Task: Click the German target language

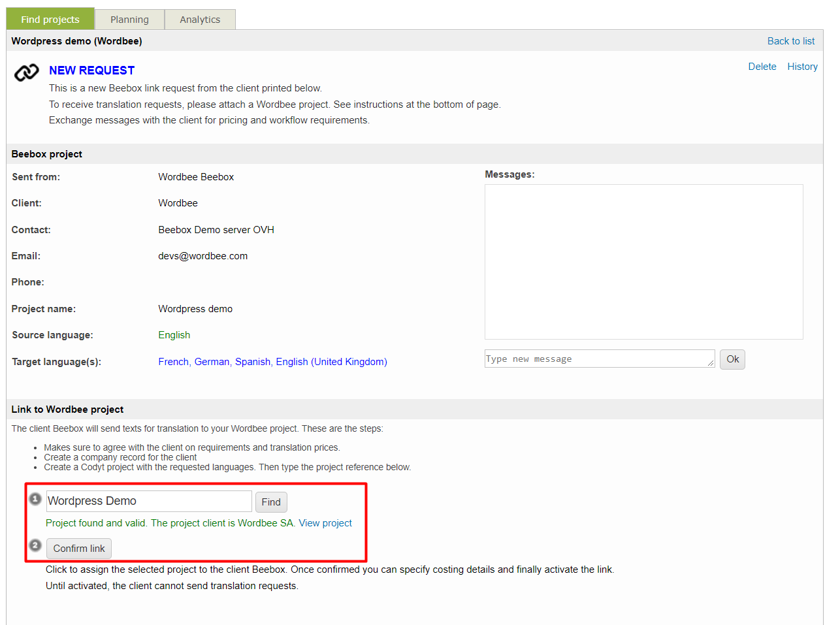Action: click(212, 362)
